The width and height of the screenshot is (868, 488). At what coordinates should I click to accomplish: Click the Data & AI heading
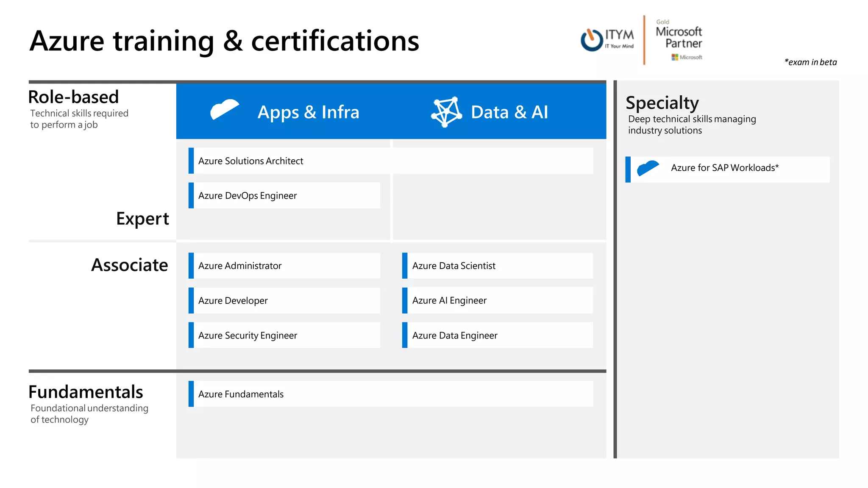click(x=509, y=112)
